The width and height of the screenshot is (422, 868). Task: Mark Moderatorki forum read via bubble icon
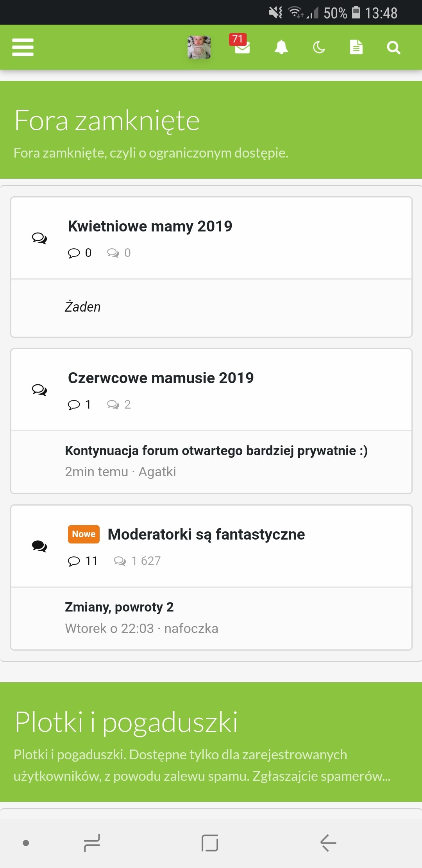pos(39,546)
